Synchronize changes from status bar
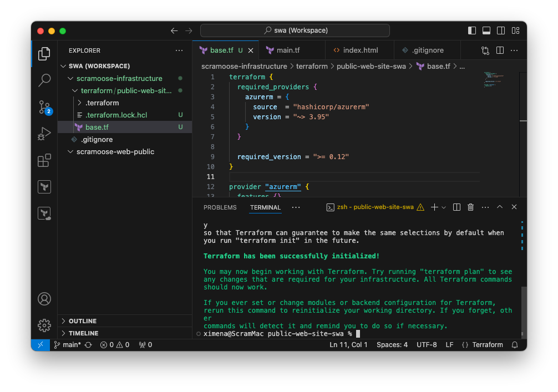The width and height of the screenshot is (558, 392). pos(88,345)
